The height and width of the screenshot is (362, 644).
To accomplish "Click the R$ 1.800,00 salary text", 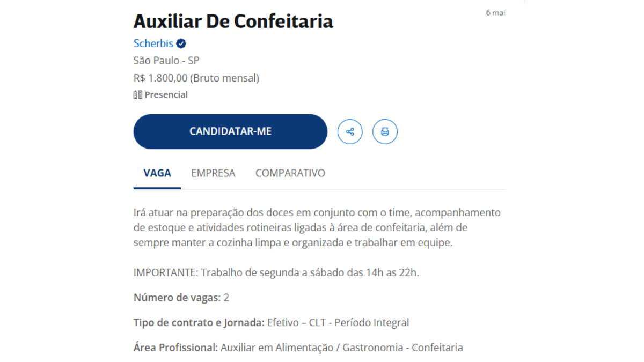I will [x=196, y=78].
